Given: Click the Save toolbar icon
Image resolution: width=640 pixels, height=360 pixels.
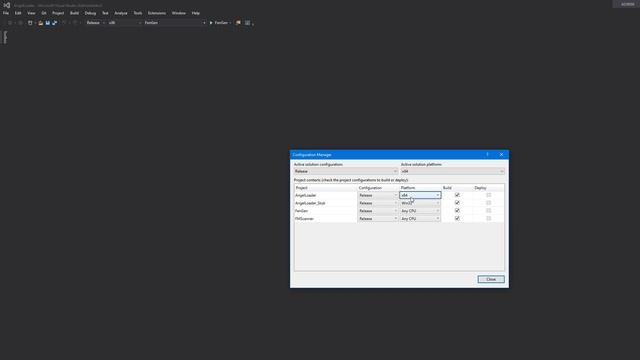Looking at the screenshot, I should [x=47, y=23].
